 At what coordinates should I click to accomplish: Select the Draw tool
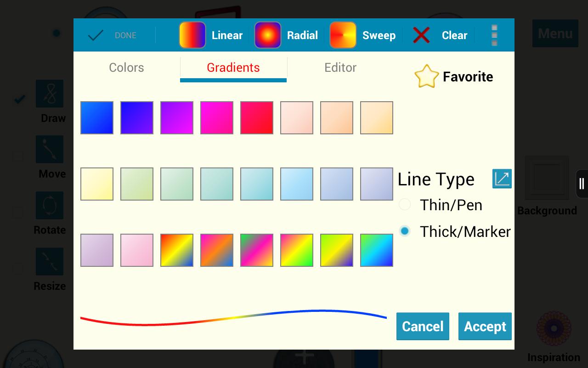(49, 94)
